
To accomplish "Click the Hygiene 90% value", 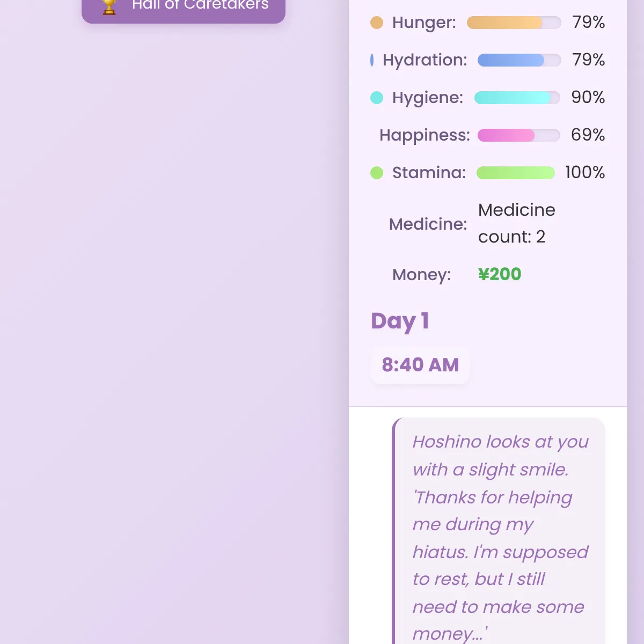I will [588, 98].
